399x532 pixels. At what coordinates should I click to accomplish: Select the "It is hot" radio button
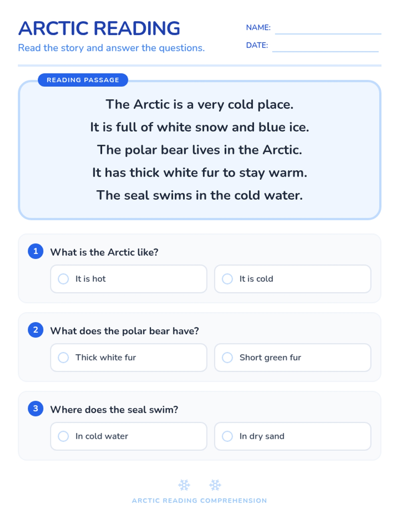point(63,279)
